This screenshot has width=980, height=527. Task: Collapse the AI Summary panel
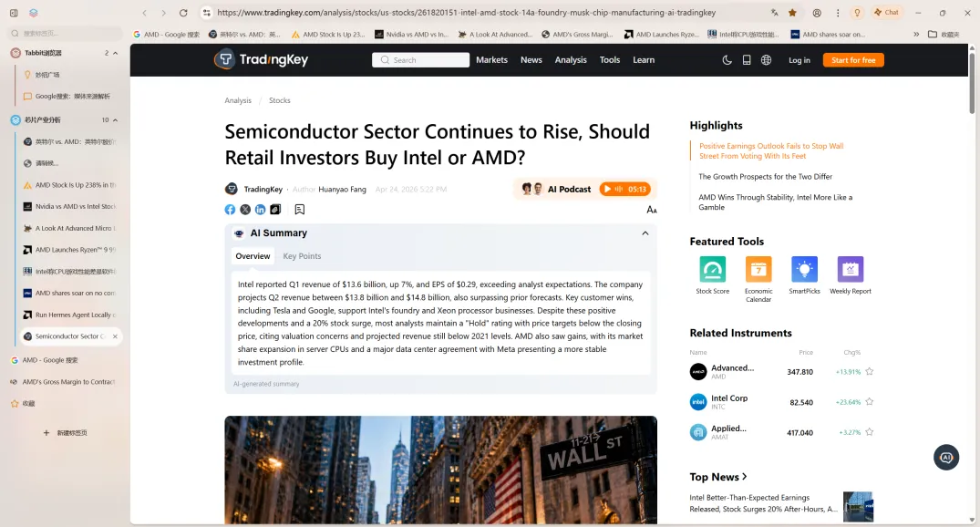(x=645, y=233)
